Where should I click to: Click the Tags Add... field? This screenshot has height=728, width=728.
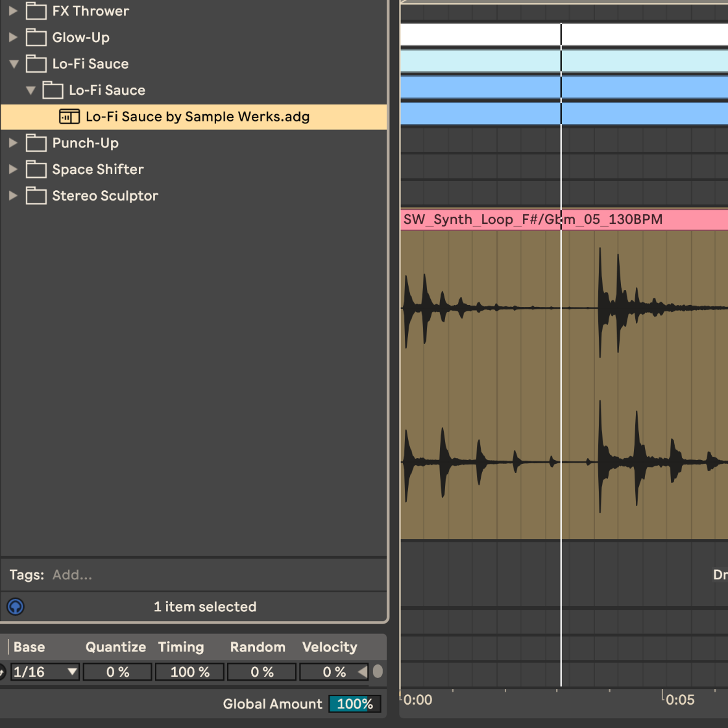pos(73,575)
